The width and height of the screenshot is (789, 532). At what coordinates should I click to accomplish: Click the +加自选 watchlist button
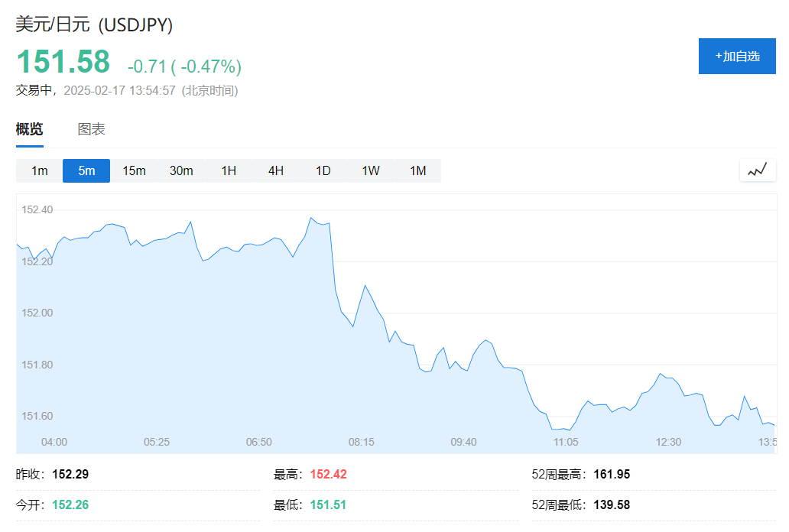736,56
